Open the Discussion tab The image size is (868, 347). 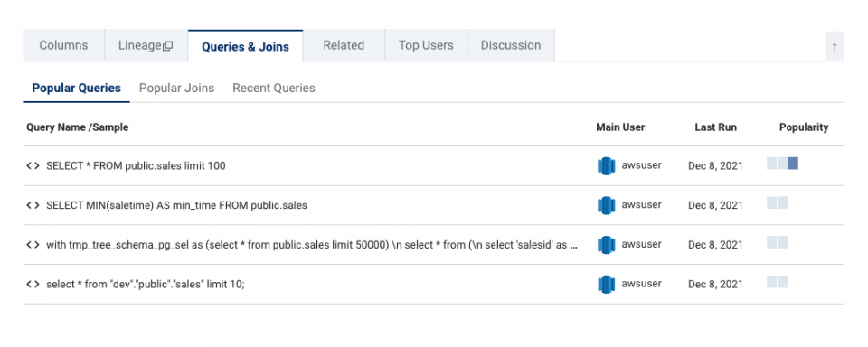pos(511,45)
